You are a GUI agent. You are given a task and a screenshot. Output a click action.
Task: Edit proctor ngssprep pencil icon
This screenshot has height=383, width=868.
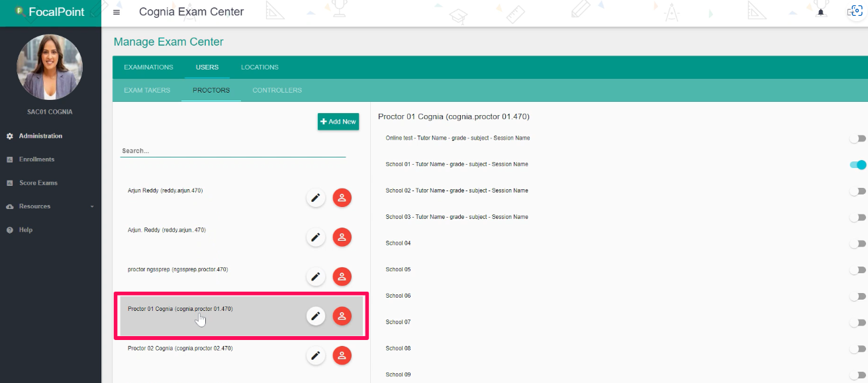click(316, 277)
